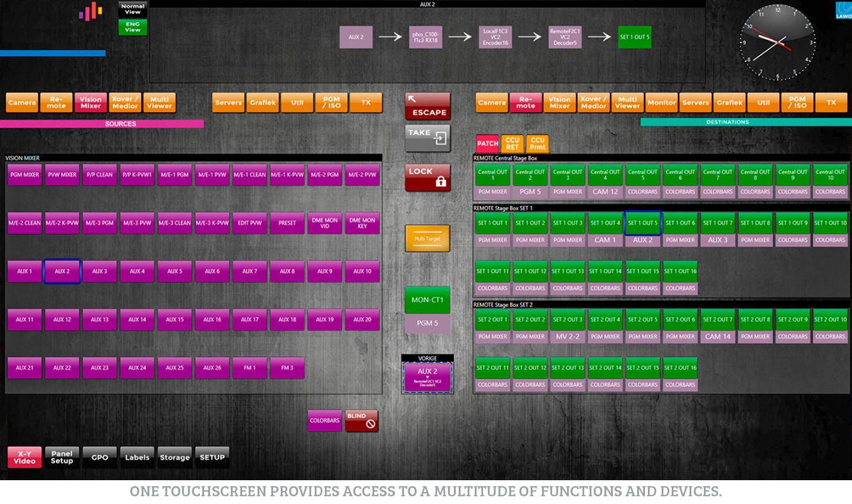Click the COLORBARS source button
The height and width of the screenshot is (504, 852).
pos(324,421)
